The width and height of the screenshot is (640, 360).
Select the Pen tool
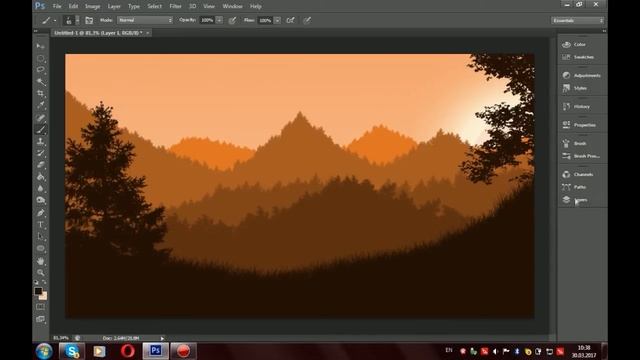click(40, 213)
